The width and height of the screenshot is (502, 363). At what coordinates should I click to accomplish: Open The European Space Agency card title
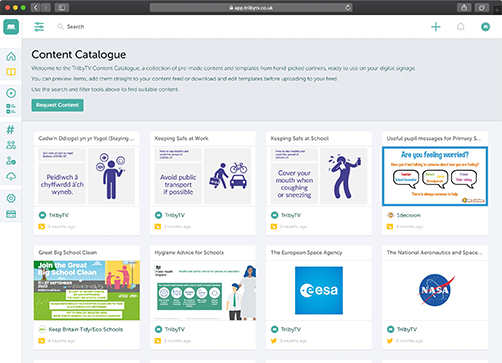pyautogui.click(x=306, y=252)
